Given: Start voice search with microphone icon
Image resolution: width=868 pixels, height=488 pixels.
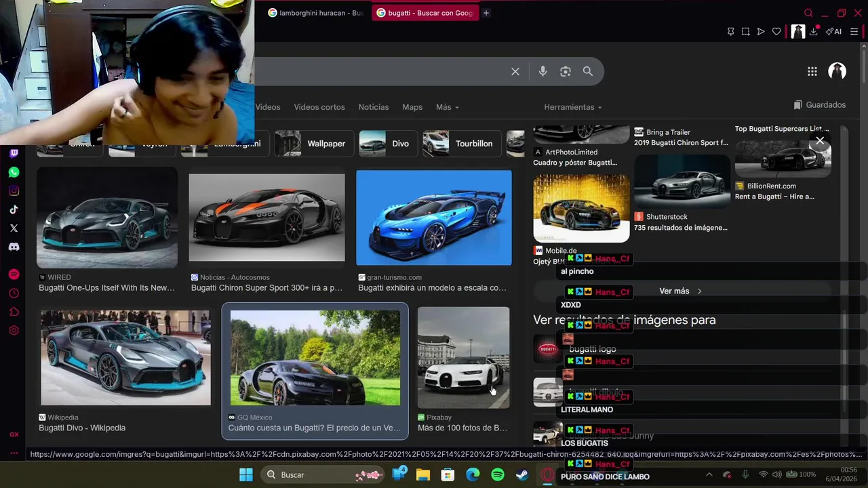Looking at the screenshot, I should point(542,71).
